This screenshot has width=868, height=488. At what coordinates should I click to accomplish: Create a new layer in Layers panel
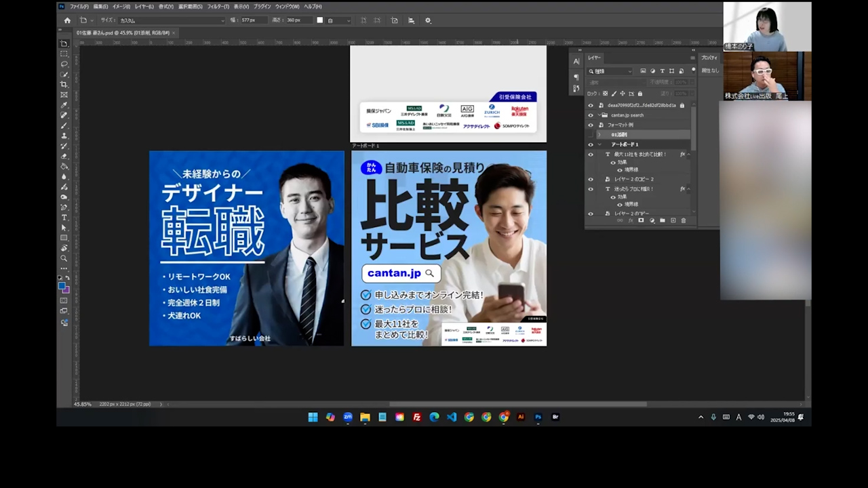point(673,220)
